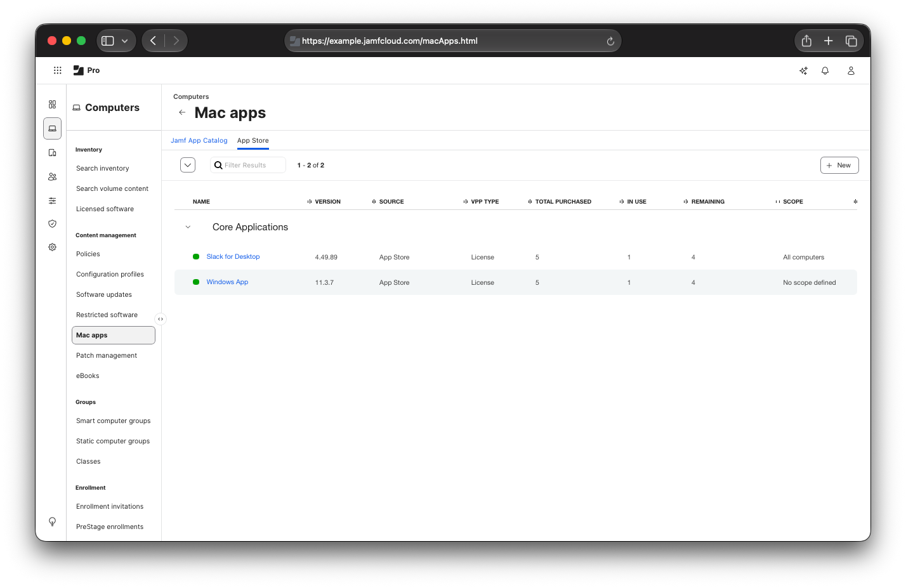Click the browser Share icon
This screenshot has width=906, height=588.
click(x=806, y=41)
